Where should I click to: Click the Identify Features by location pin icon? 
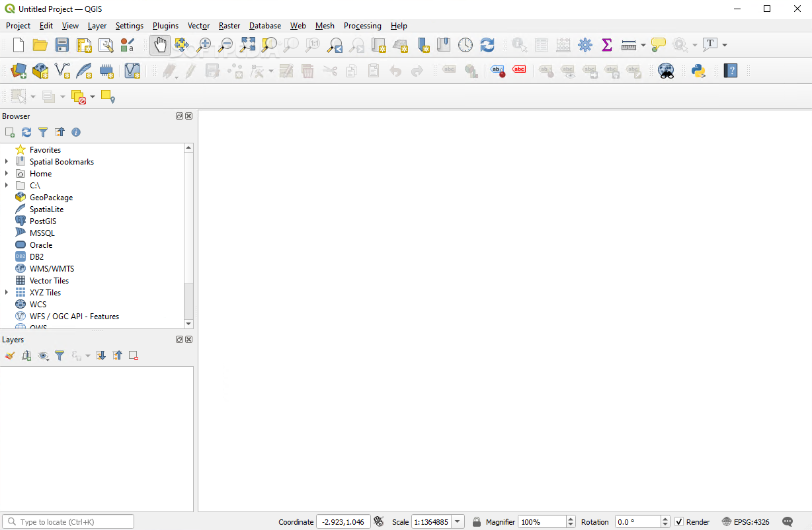(108, 96)
